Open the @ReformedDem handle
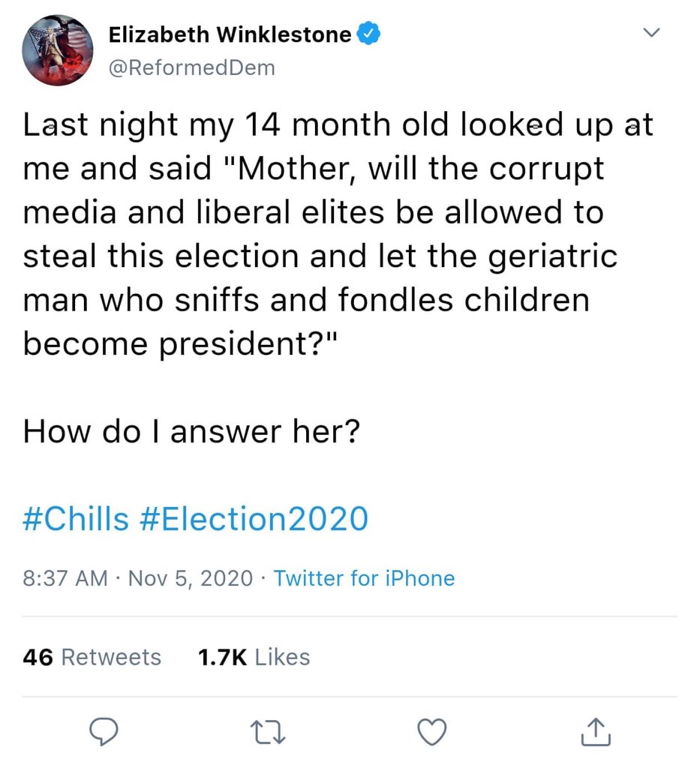This screenshot has width=700, height=768. point(192,68)
